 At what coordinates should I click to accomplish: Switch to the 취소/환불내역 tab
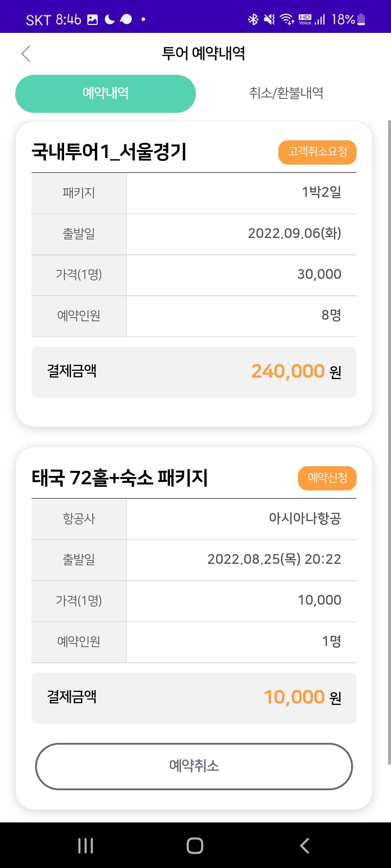(286, 93)
